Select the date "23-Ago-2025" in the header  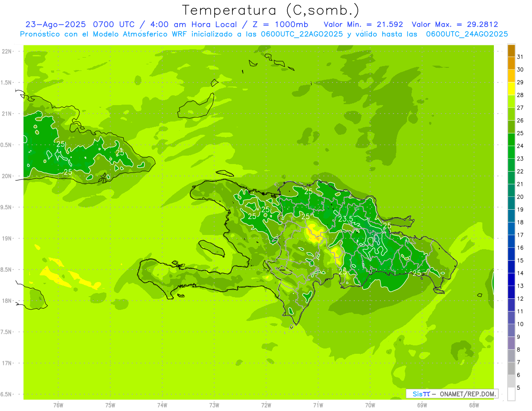pyautogui.click(x=55, y=24)
